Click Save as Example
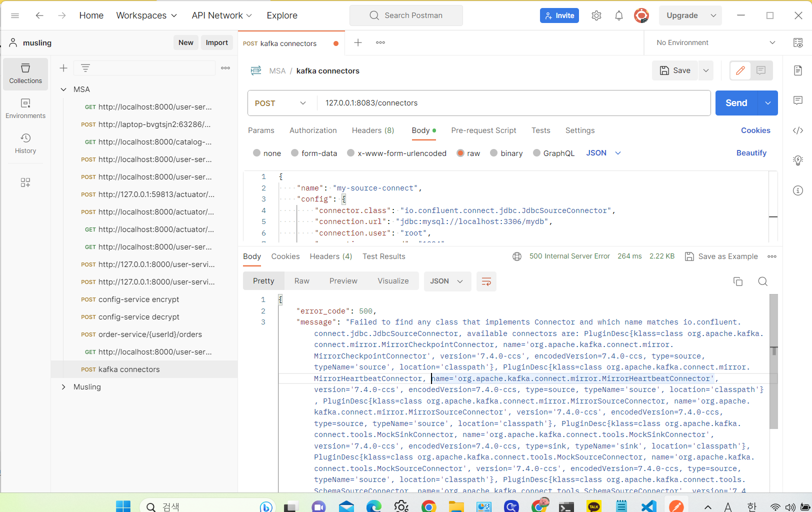 pos(721,256)
